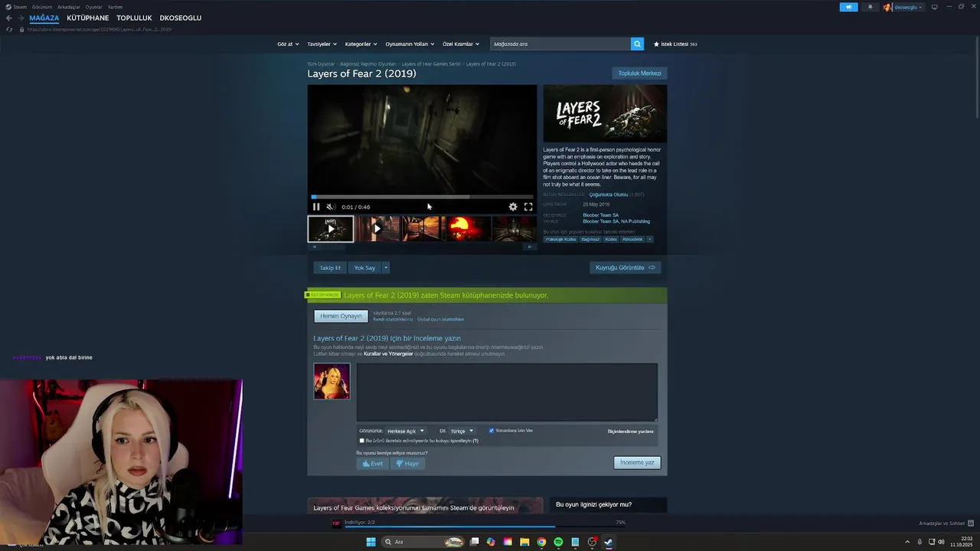Open the dkoseoglu account dropdown
The width and height of the screenshot is (980, 551).
pyautogui.click(x=909, y=7)
